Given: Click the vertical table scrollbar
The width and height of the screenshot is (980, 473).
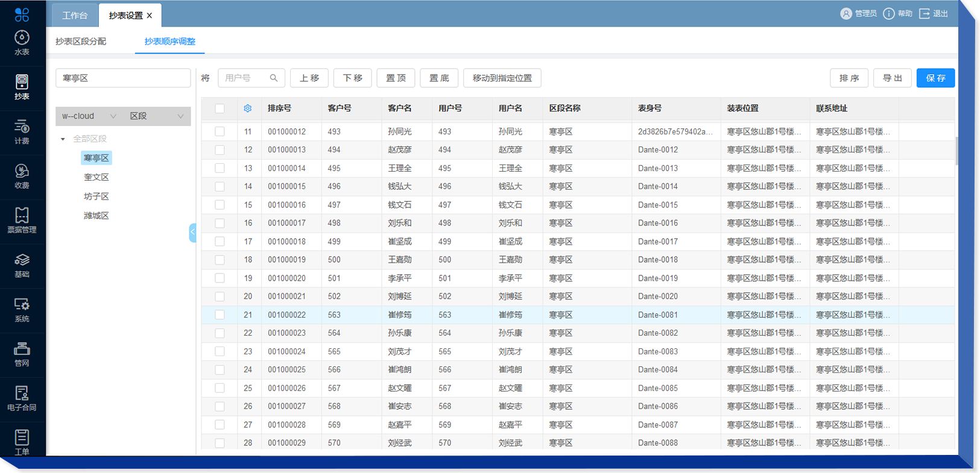Looking at the screenshot, I should pos(957,151).
